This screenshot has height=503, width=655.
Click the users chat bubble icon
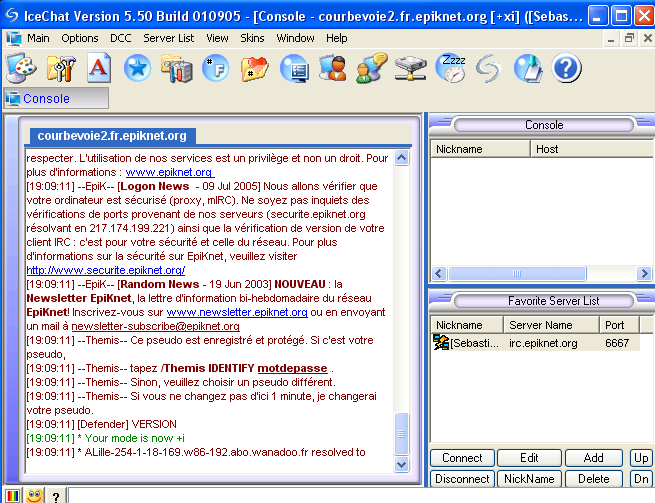pyautogui.click(x=371, y=68)
